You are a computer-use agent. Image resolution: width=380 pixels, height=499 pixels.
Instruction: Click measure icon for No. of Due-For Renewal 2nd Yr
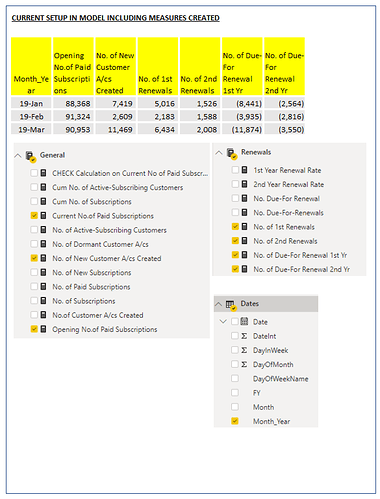click(244, 269)
